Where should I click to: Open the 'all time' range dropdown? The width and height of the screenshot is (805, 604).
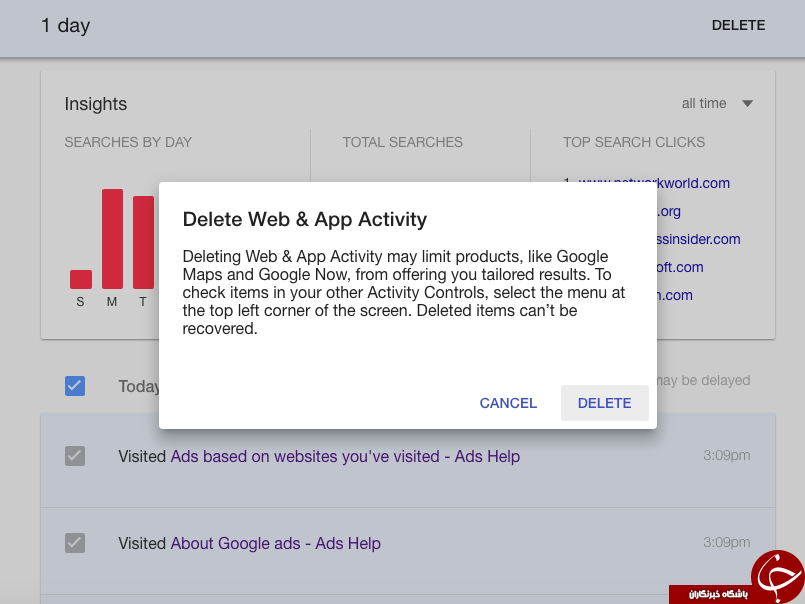(x=717, y=104)
